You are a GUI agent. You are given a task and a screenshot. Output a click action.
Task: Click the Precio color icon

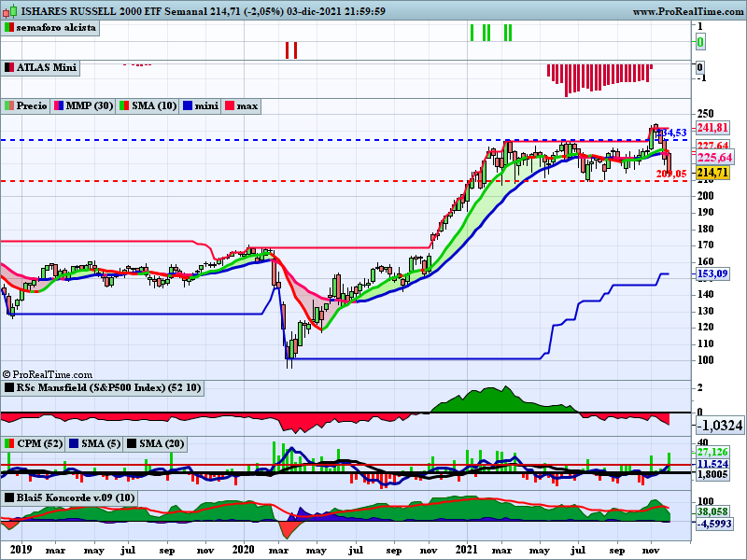[9, 105]
